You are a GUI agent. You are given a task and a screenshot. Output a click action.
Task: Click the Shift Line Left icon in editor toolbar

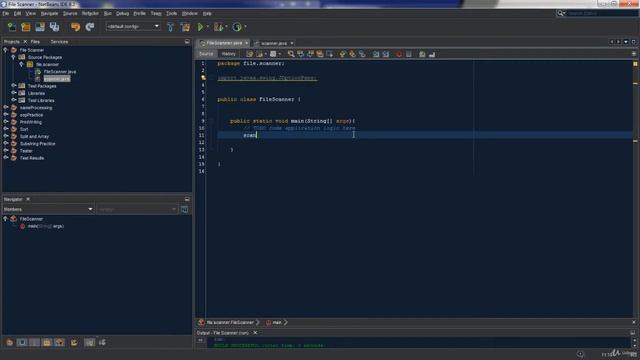click(x=376, y=54)
